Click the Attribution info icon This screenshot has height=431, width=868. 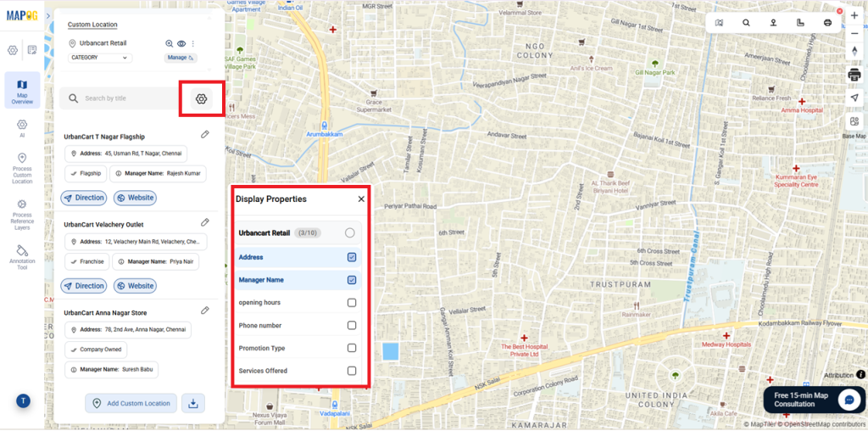[861, 375]
